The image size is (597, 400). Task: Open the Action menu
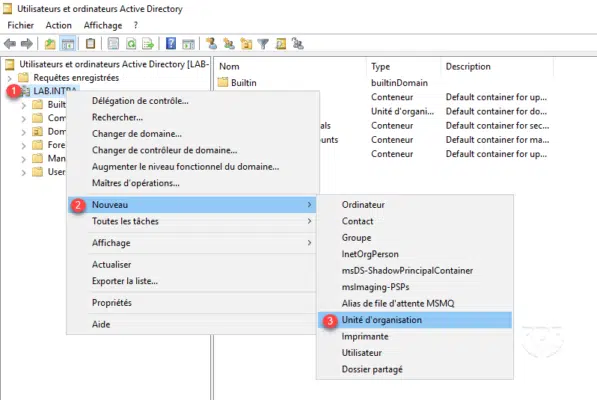coord(59,25)
